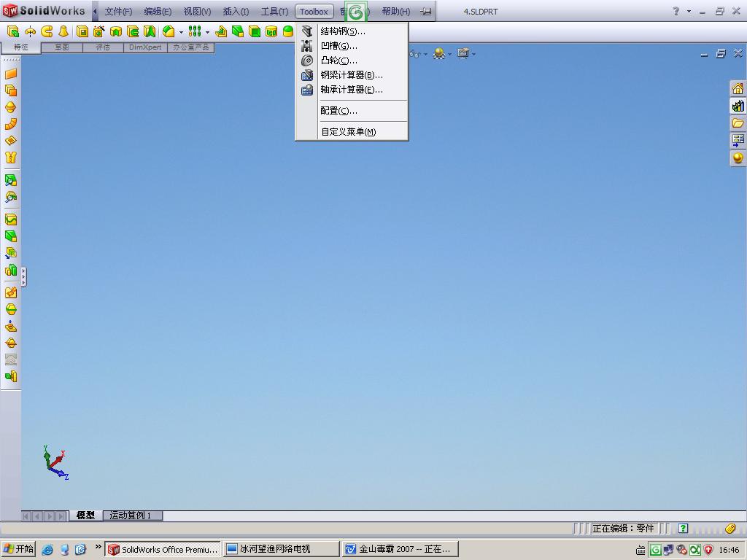Click the yellow keyhole-shaped icon in left toolbar
The height and width of the screenshot is (560, 747).
coord(11,157)
